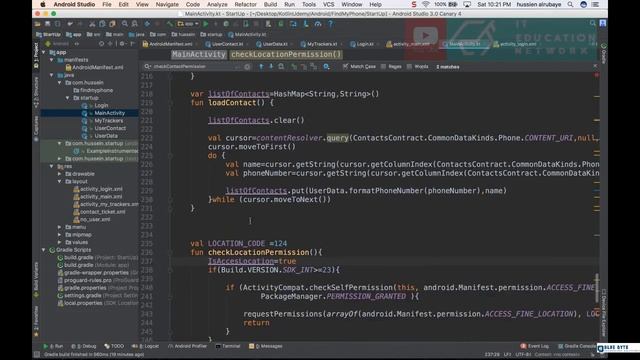Image resolution: width=640 pixels, height=360 pixels.
Task: Open project panel gear settings
Action: (122, 44)
